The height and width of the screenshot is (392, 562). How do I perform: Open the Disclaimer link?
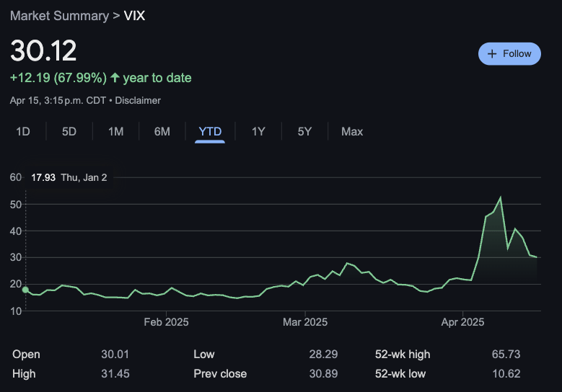point(138,101)
